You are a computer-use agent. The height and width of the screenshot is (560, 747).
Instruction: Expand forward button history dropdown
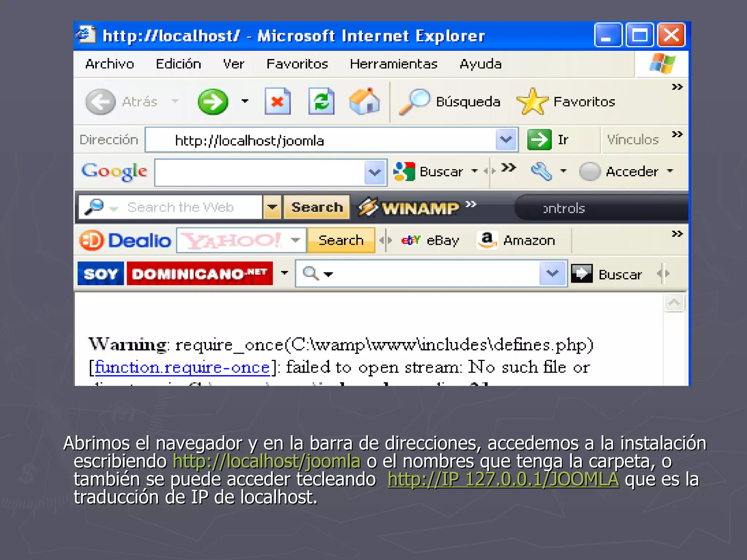(x=245, y=101)
